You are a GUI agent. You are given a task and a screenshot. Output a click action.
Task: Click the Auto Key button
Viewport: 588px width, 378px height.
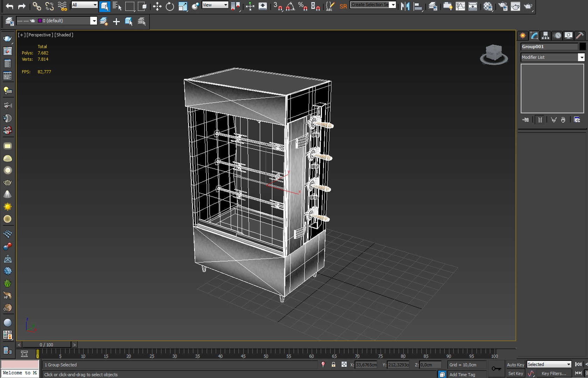[515, 365]
